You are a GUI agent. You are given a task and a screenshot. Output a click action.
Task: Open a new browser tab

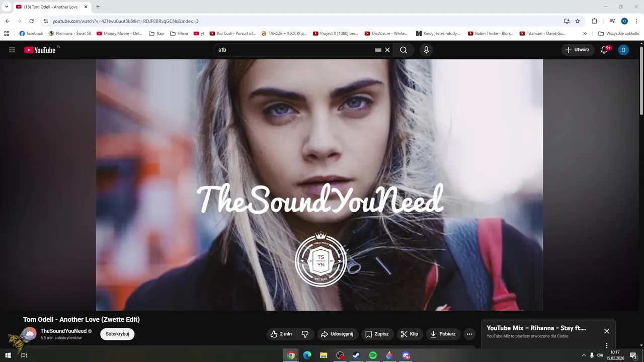coord(98,7)
